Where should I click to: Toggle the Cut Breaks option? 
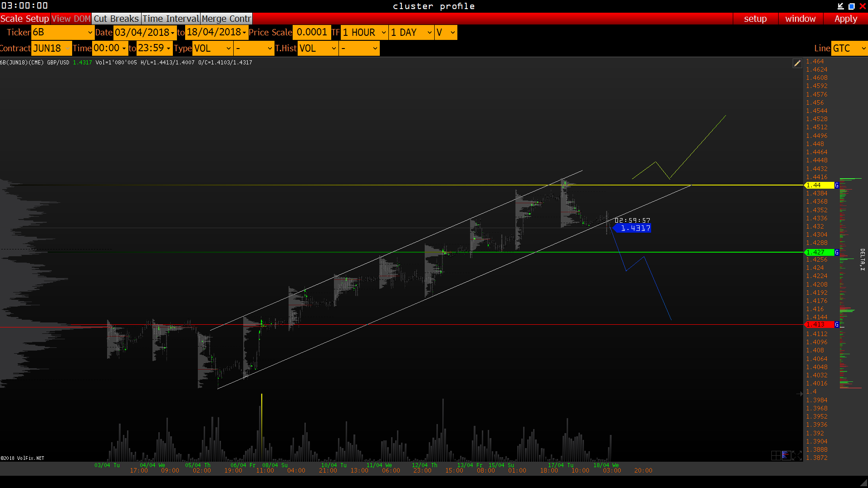tap(116, 19)
